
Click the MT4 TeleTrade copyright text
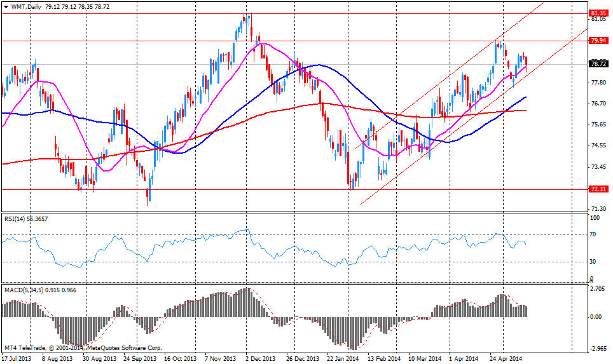click(x=83, y=348)
